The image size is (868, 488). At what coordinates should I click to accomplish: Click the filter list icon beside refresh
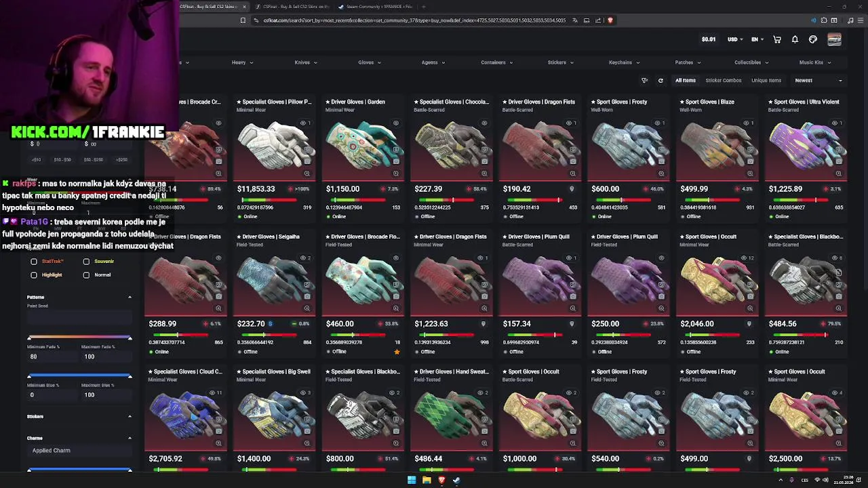(645, 81)
